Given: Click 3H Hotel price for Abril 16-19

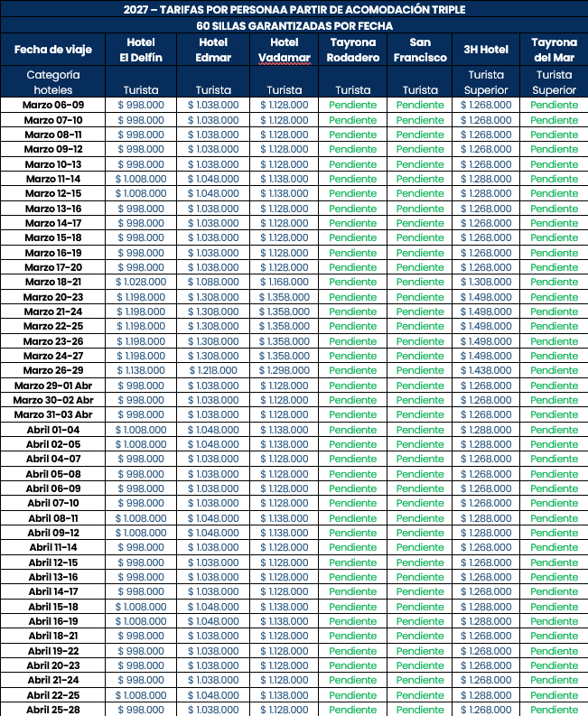Looking at the screenshot, I should coord(486,621).
